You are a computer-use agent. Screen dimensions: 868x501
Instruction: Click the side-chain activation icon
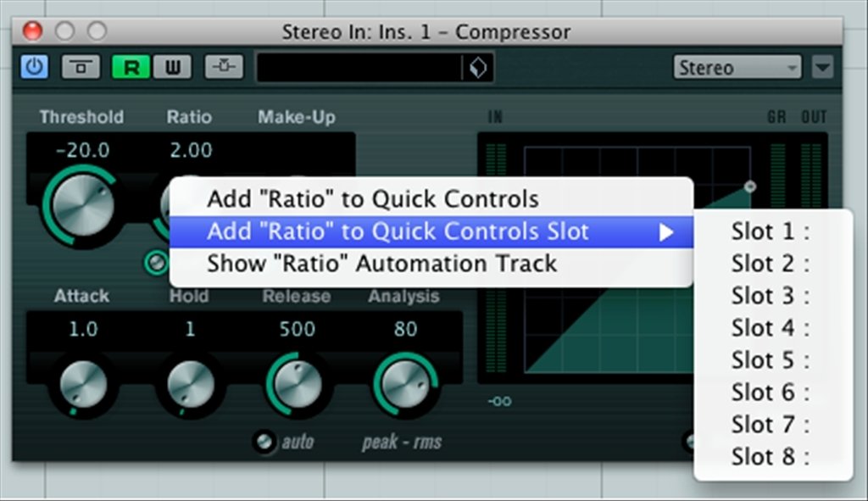tap(224, 66)
